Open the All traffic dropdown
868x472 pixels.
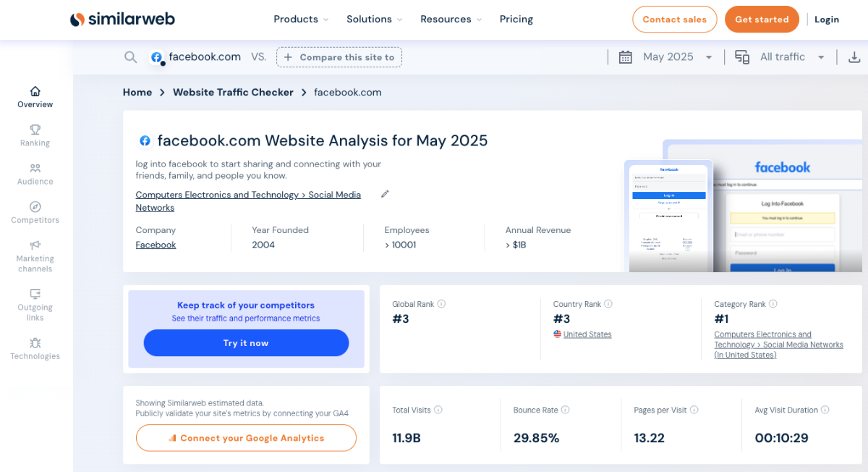(x=792, y=57)
